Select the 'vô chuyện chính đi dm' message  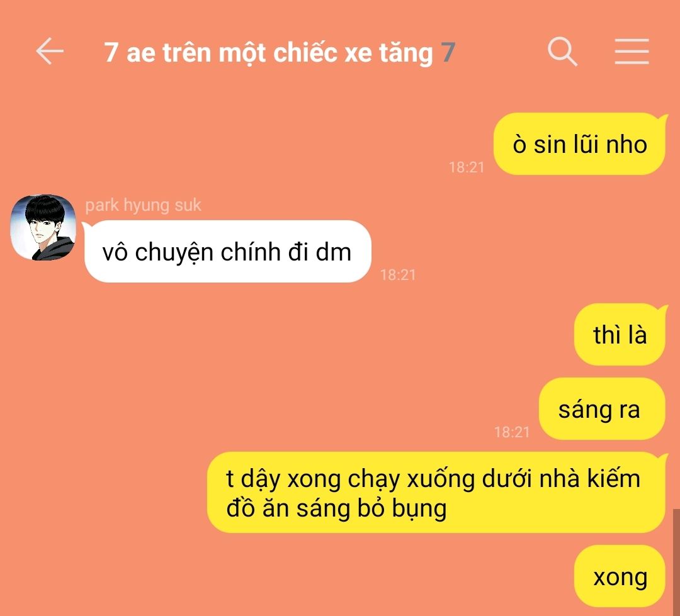point(227,252)
